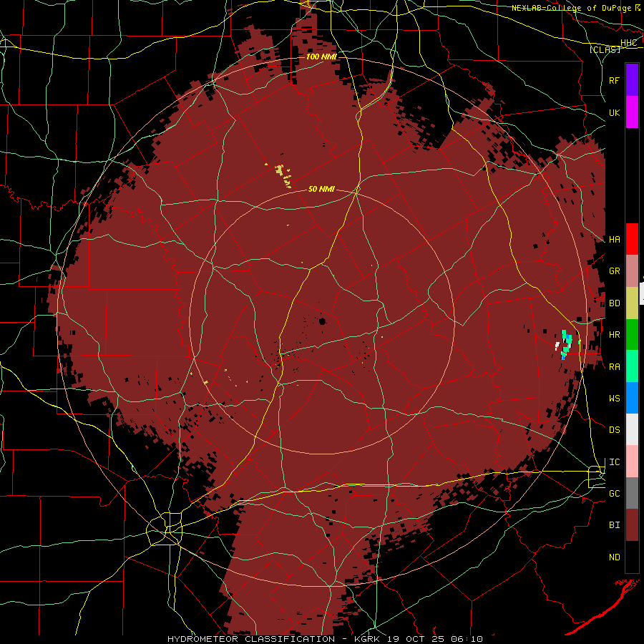Click the WS legend label
This screenshot has height=644, width=644.
pyautogui.click(x=614, y=399)
